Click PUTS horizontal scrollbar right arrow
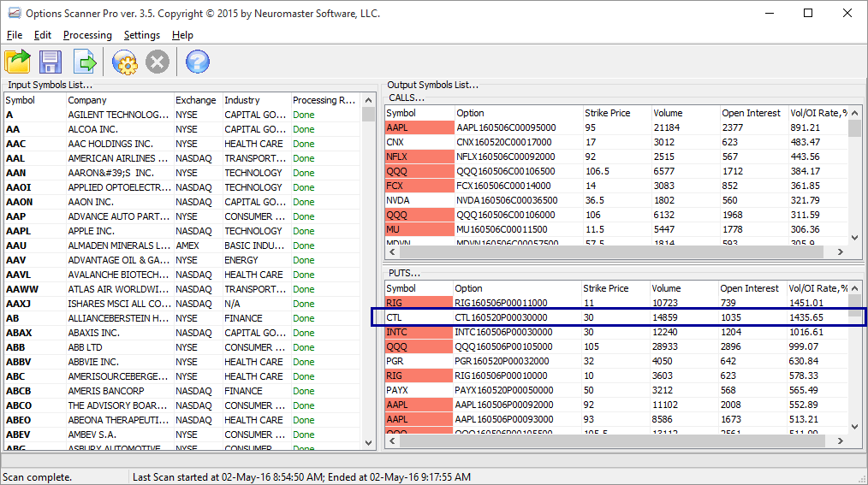868x485 pixels. point(841,441)
